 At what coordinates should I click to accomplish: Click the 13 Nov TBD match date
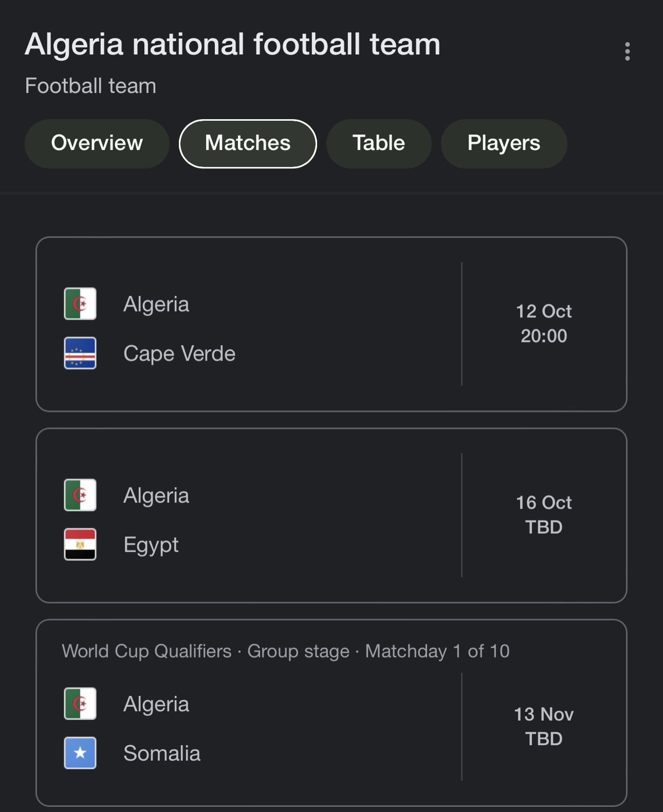[544, 726]
